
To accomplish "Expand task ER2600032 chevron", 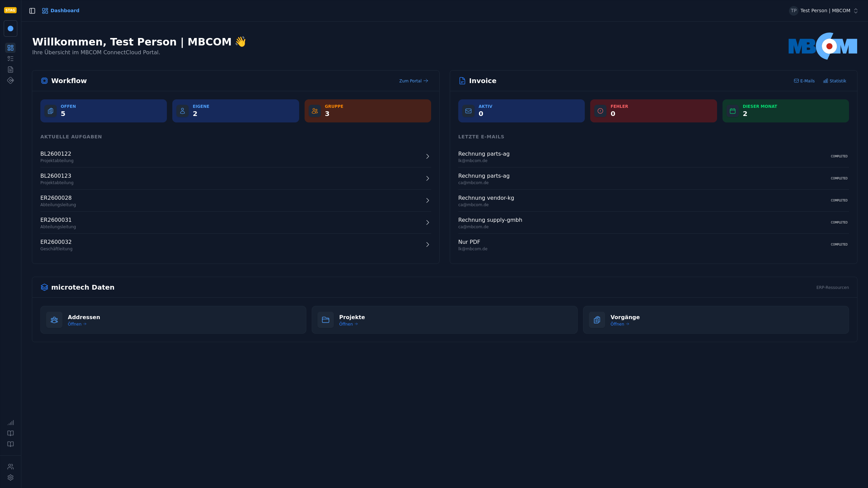I will pos(428,245).
